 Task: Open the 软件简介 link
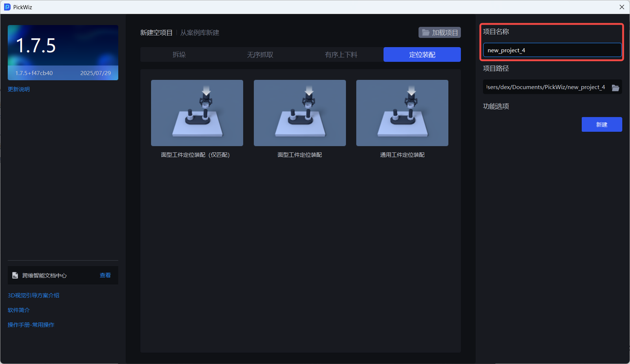point(19,310)
